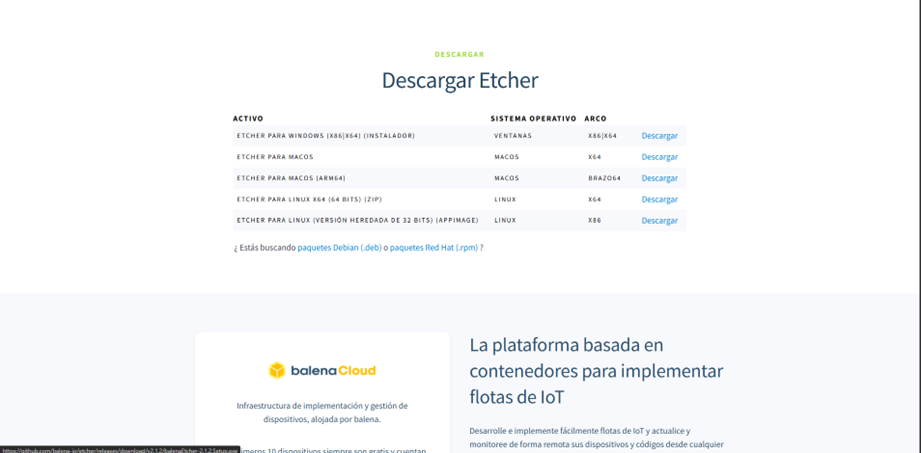Click the 'Ventanas' operating system cell
Screen dimensions: 921x453
513,136
